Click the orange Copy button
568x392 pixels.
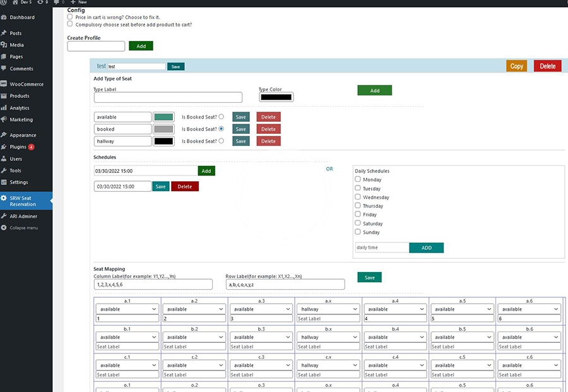pos(516,66)
